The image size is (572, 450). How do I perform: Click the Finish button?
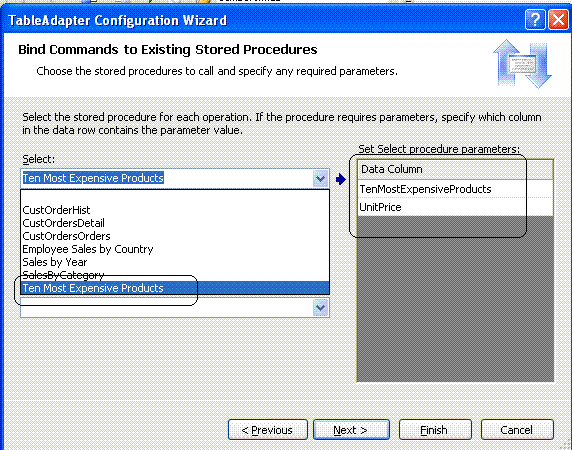coord(435,430)
